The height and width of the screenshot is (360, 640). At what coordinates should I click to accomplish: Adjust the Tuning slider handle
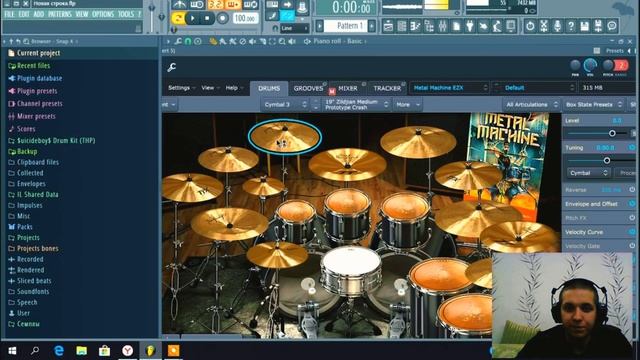[607, 160]
